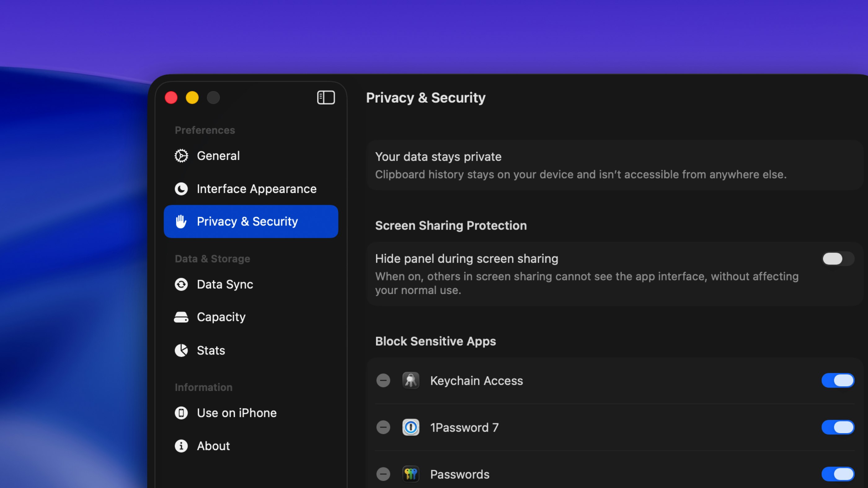The width and height of the screenshot is (868, 488).
Task: Click the Privacy & Security hand icon
Action: click(x=181, y=222)
